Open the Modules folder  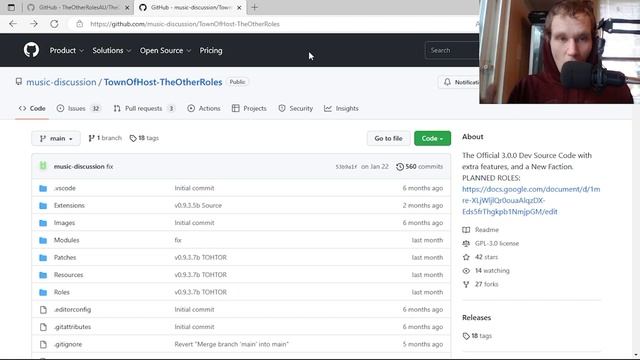[67, 240]
